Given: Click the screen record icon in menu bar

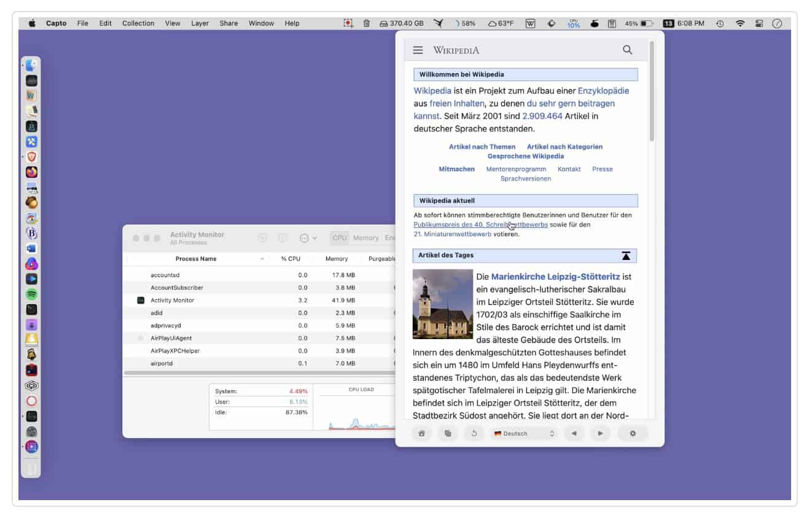Looking at the screenshot, I should pos(348,23).
